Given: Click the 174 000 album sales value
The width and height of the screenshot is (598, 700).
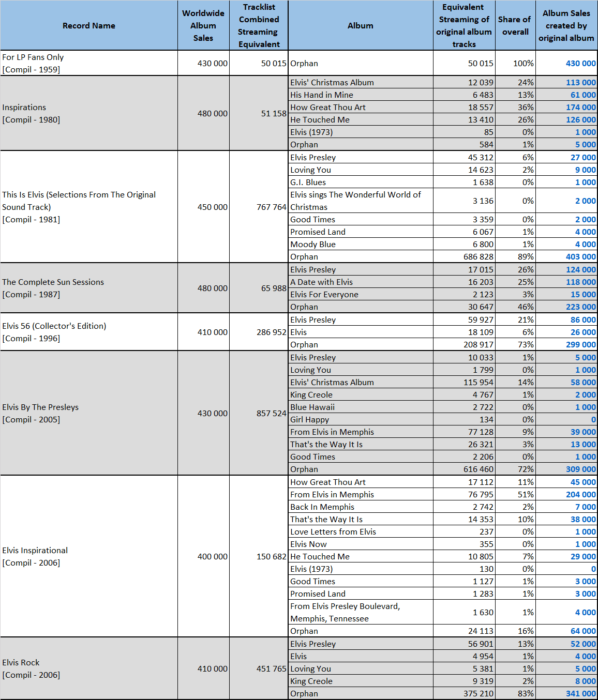Looking at the screenshot, I should [x=566, y=107].
